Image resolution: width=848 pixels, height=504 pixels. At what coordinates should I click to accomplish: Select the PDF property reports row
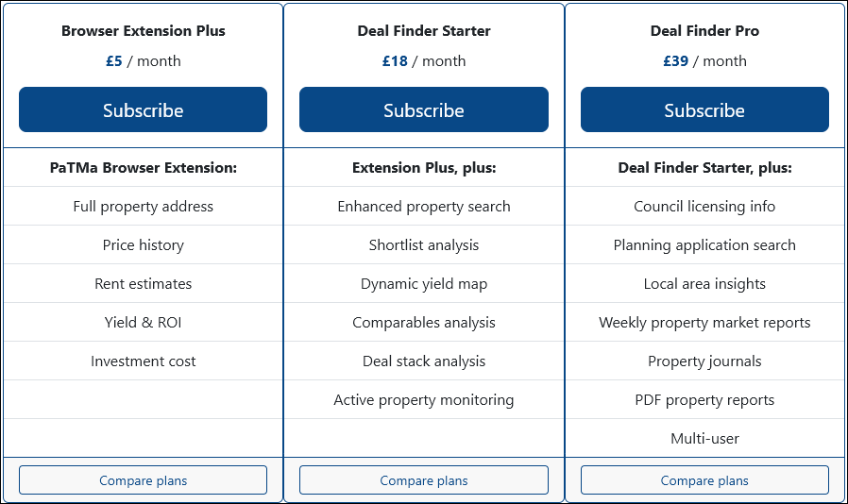tap(704, 400)
